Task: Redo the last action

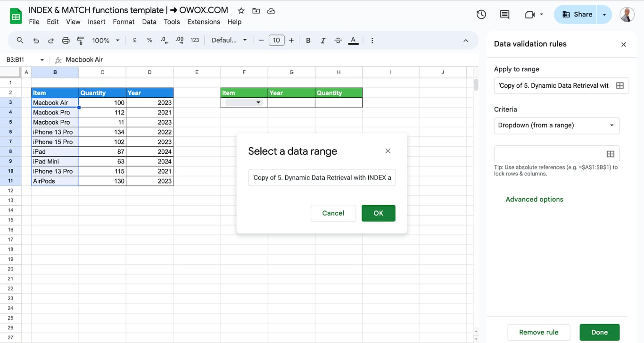Action: (x=50, y=41)
